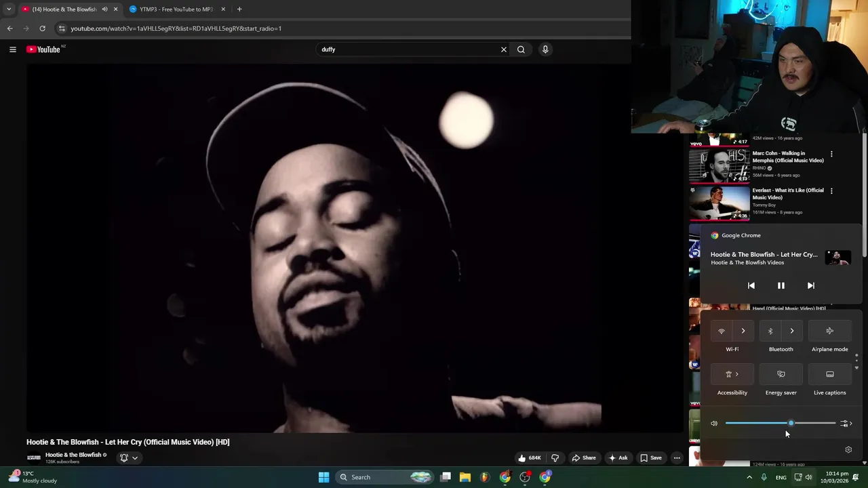Screen dimensions: 868x488
Task: Open the YouTube guide hamburger menu
Action: (12, 49)
